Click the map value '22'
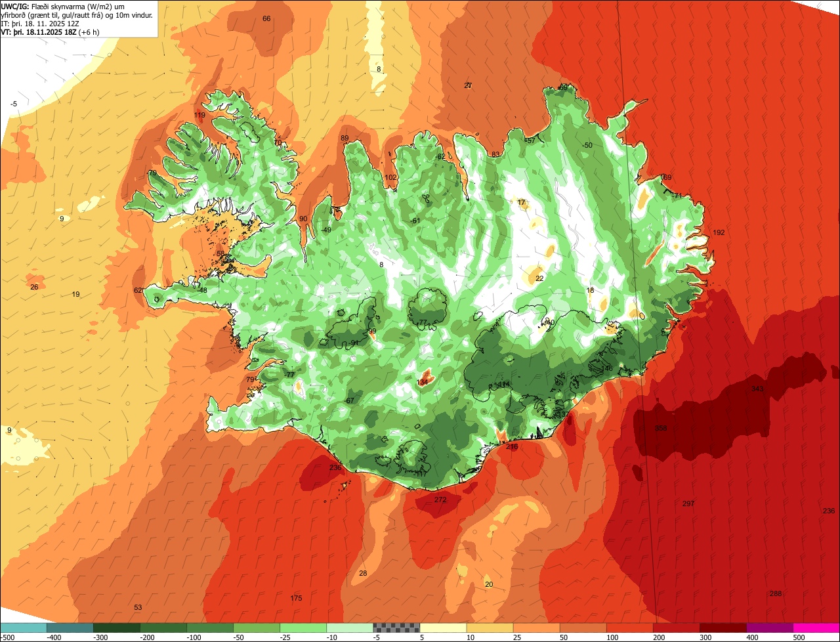Screen dimensions: 840x642 (539, 279)
